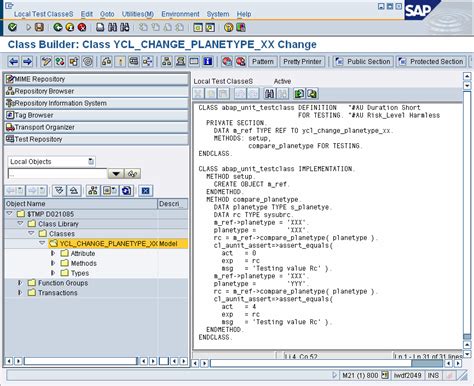Click the display glasses icon next to input field
This screenshot has height=386, width=474.
click(x=132, y=174)
